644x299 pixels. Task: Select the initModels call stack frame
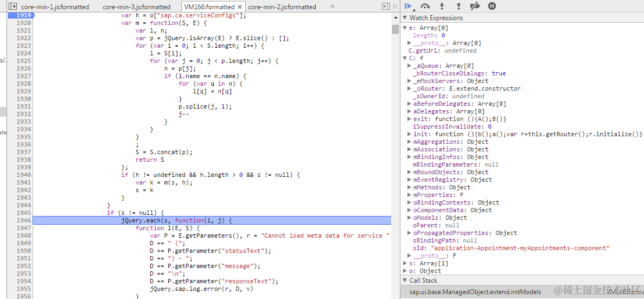475,292
